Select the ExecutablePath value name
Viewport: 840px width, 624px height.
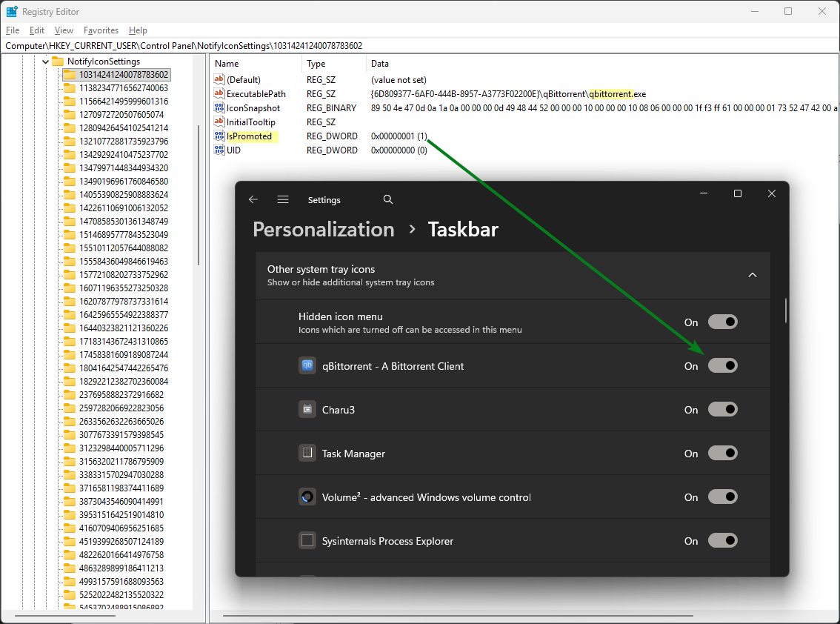256,94
